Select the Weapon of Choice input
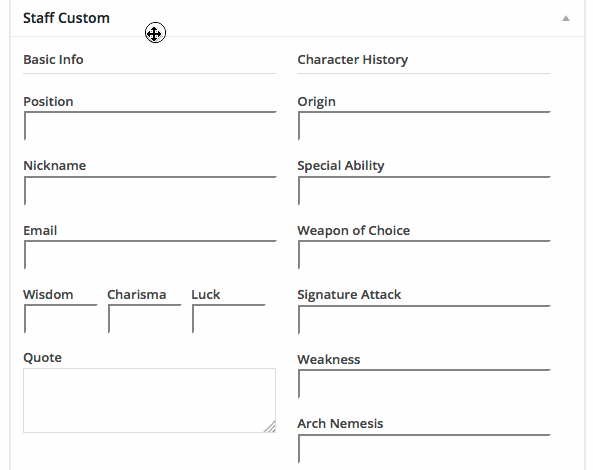Image resolution: width=593 pixels, height=470 pixels. (424, 254)
